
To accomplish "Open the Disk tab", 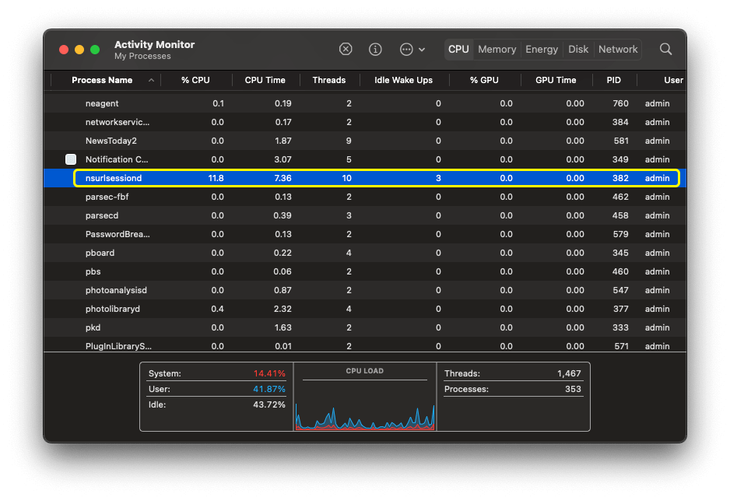I will 579,49.
